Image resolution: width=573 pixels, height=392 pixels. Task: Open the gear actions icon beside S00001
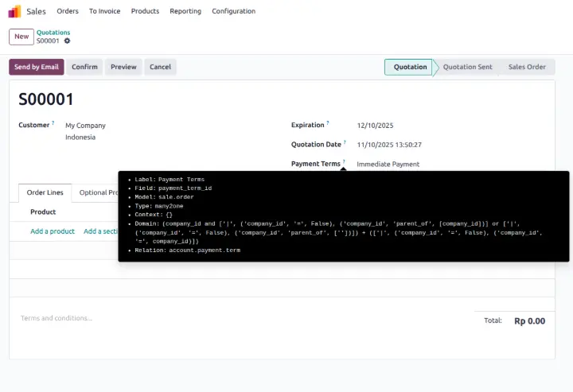point(67,41)
